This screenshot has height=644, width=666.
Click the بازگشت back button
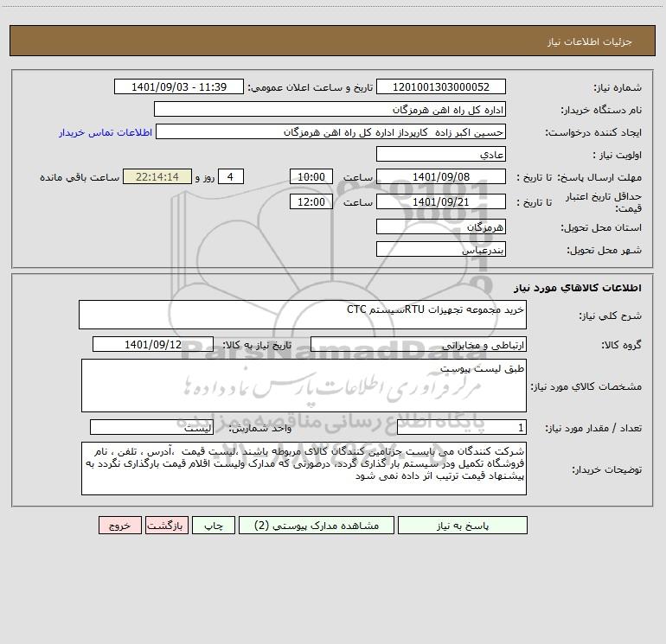pos(166,526)
